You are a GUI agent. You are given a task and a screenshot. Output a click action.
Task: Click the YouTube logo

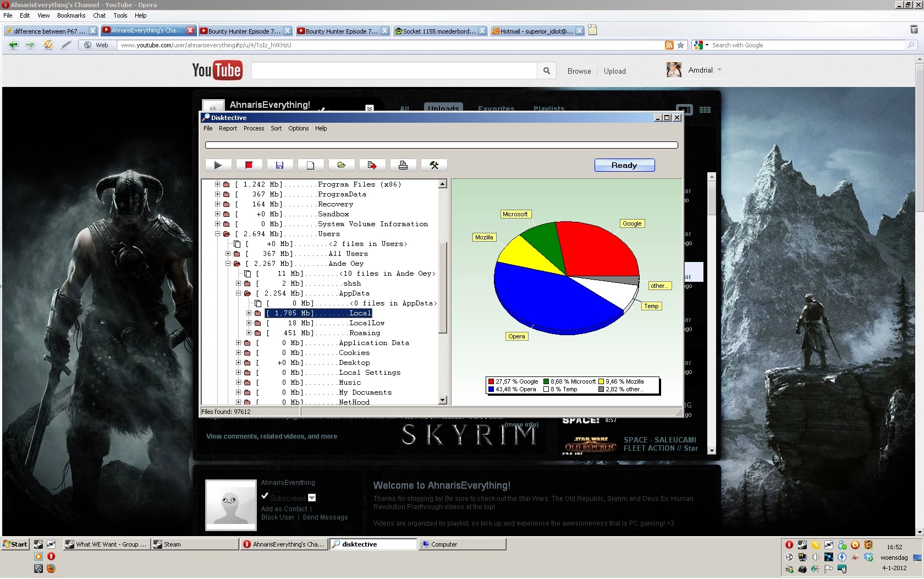pyautogui.click(x=217, y=70)
